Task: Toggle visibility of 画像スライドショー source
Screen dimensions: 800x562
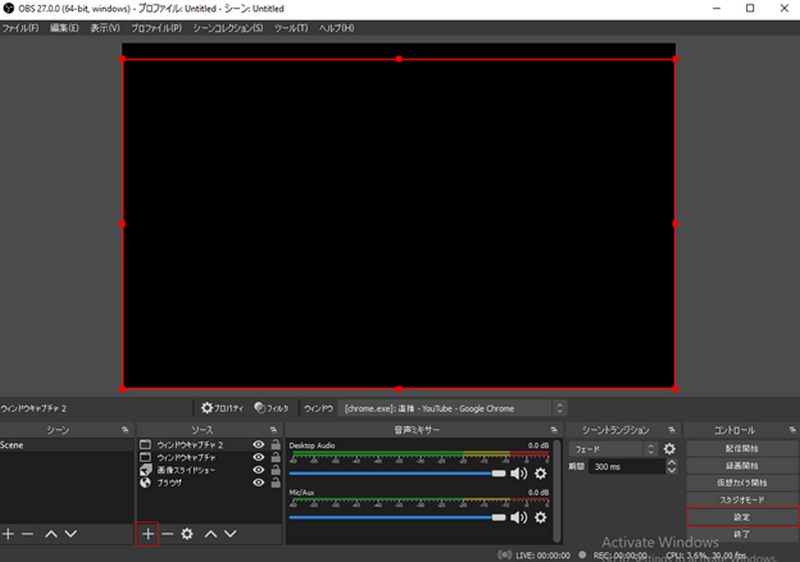Action: 259,470
